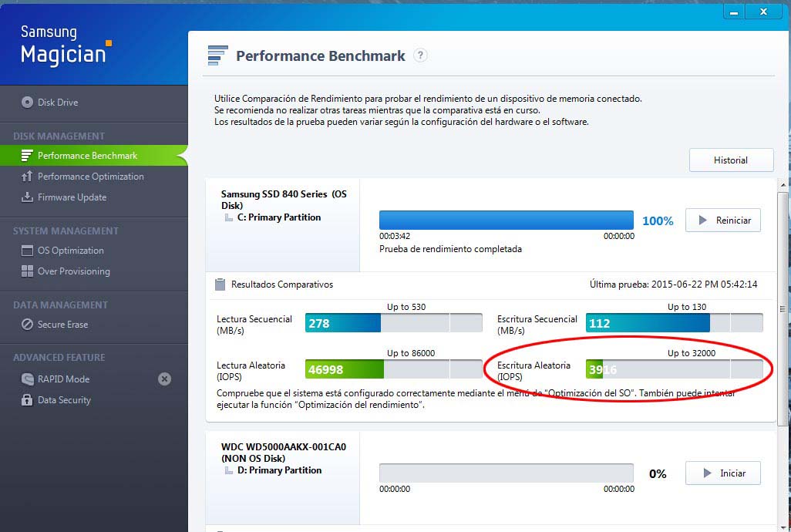This screenshot has width=791, height=532.
Task: Click WDC disk 0% progress bar
Action: click(x=507, y=473)
